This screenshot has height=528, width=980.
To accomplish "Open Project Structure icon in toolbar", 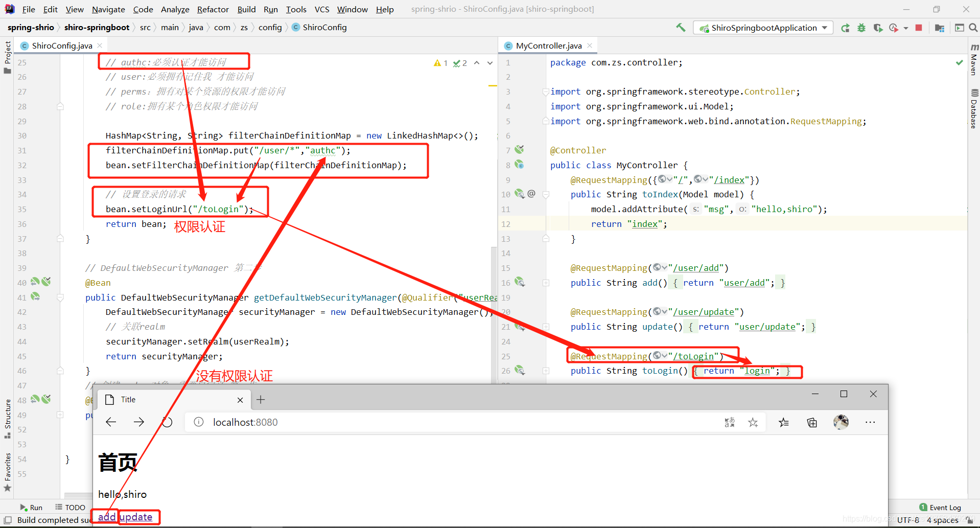I will pyautogui.click(x=939, y=28).
